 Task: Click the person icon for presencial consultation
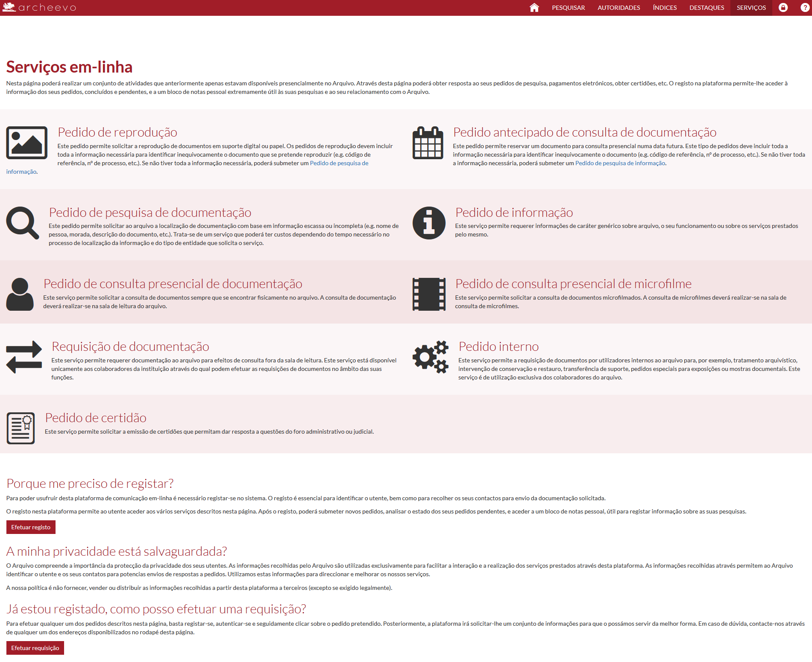20,294
